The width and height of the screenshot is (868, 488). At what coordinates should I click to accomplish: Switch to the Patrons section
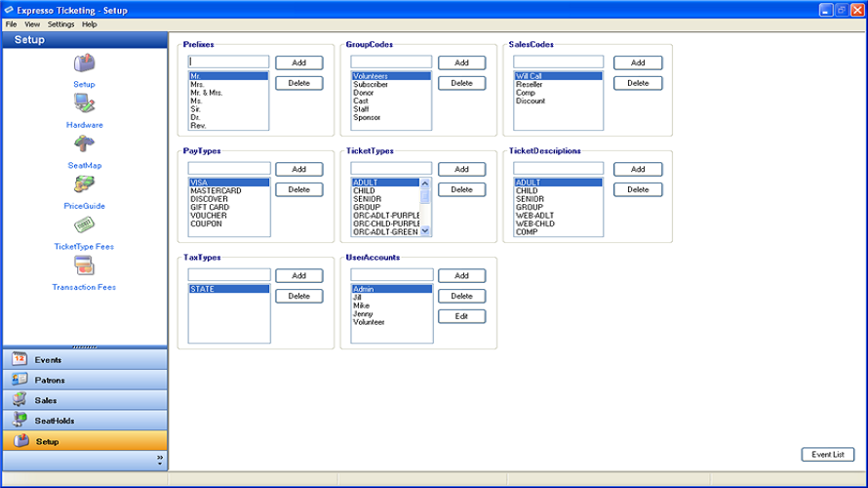click(x=85, y=380)
